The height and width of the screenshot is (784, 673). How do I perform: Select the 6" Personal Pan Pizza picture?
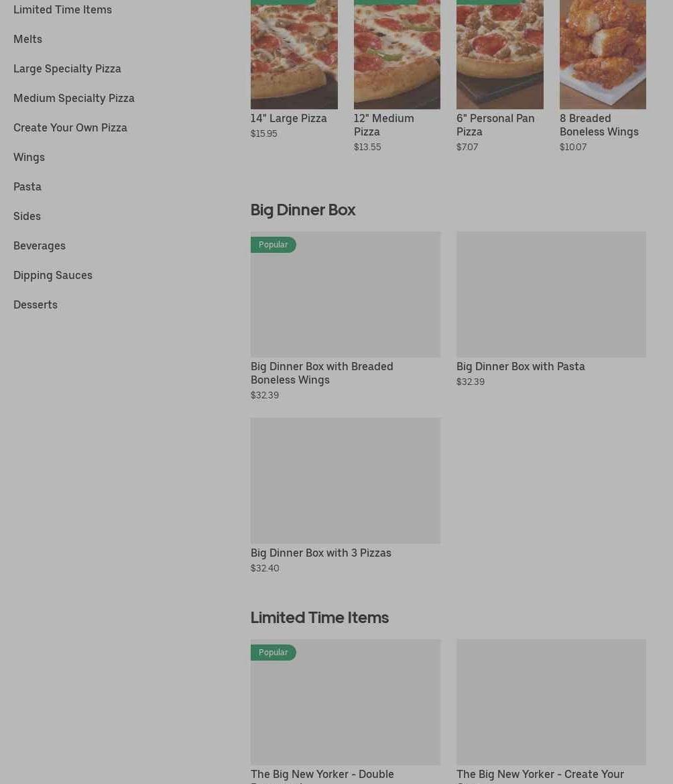pyautogui.click(x=499, y=54)
